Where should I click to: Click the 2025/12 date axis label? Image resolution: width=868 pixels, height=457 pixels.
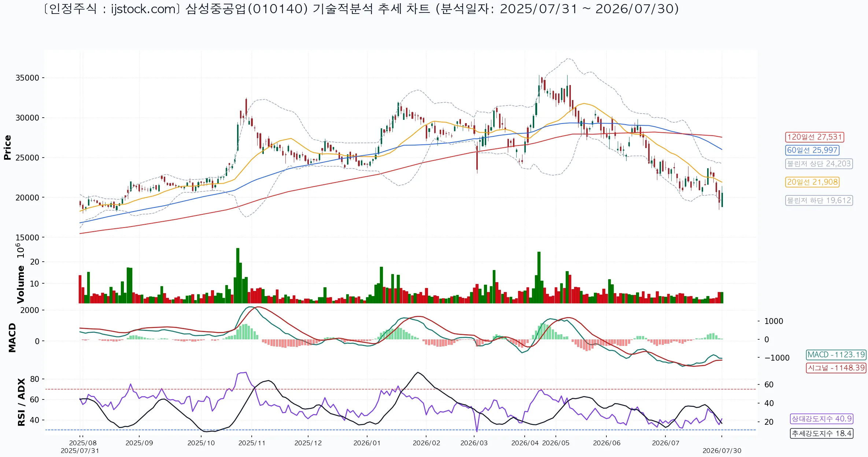coord(308,443)
